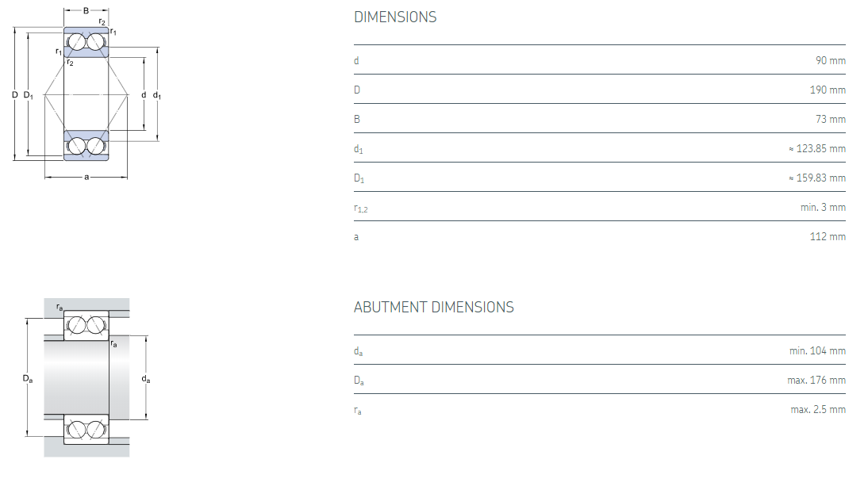Click the bearing cross-section dimension diagram
Screen dimensions: 868x486
tap(86, 95)
